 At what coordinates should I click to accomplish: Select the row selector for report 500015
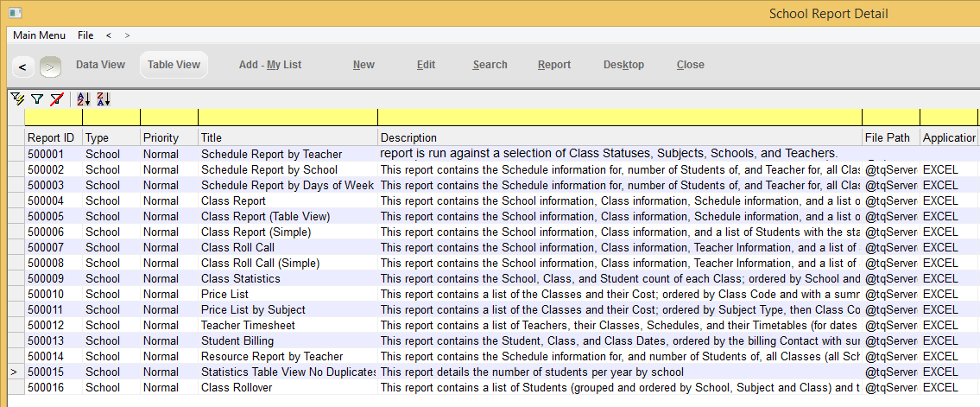click(x=15, y=372)
